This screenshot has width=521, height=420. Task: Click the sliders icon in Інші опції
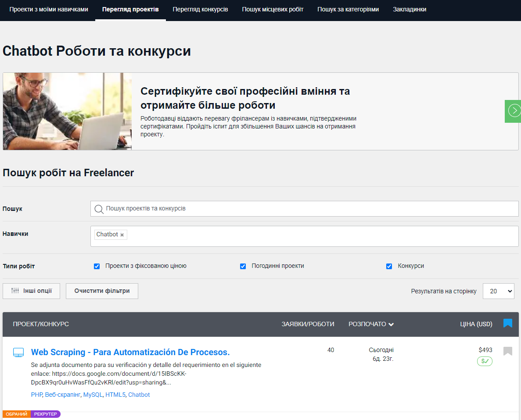[x=15, y=291]
